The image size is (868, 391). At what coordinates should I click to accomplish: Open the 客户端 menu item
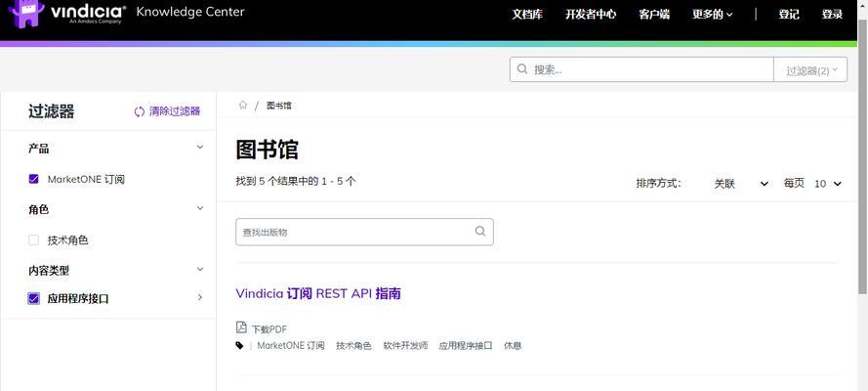point(654,15)
